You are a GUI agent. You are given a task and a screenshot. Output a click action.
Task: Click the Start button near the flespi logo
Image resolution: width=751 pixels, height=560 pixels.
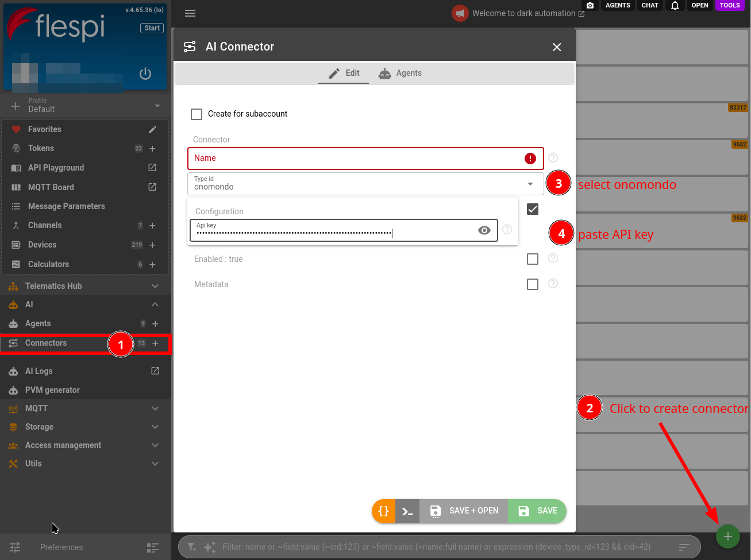point(152,28)
